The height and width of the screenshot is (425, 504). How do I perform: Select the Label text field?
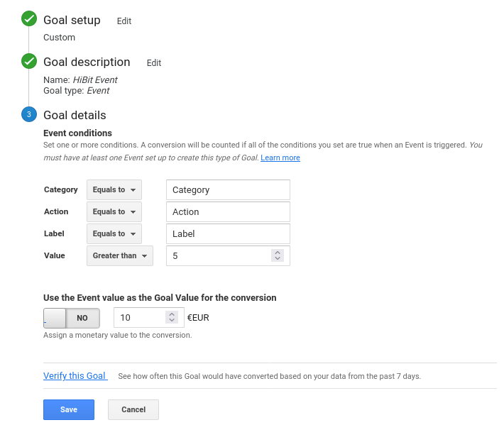click(x=228, y=234)
